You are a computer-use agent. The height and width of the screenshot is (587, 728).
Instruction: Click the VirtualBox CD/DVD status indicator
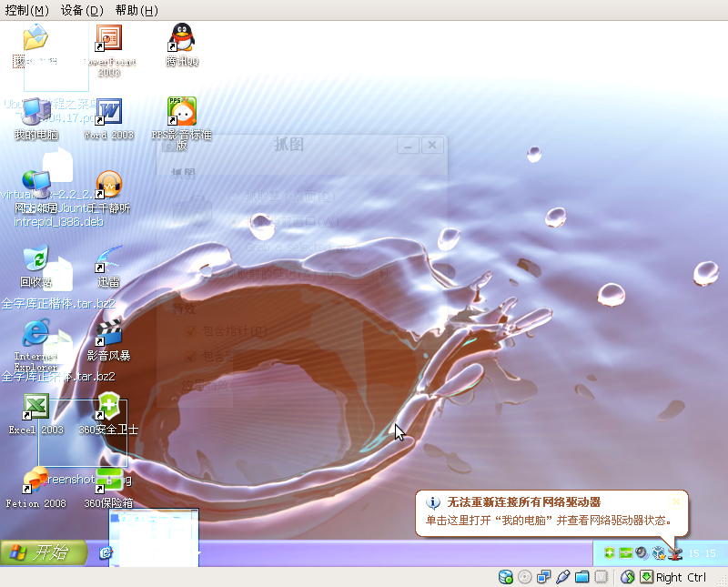(525, 577)
